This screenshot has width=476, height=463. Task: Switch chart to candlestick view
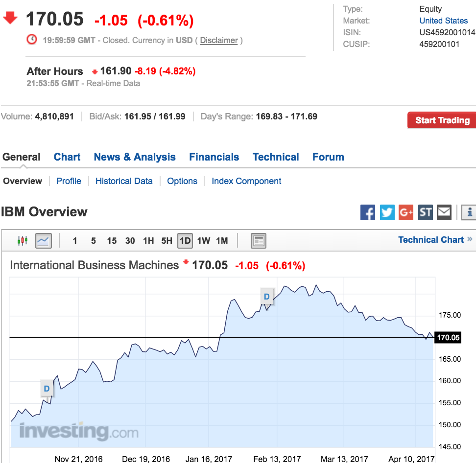click(23, 240)
